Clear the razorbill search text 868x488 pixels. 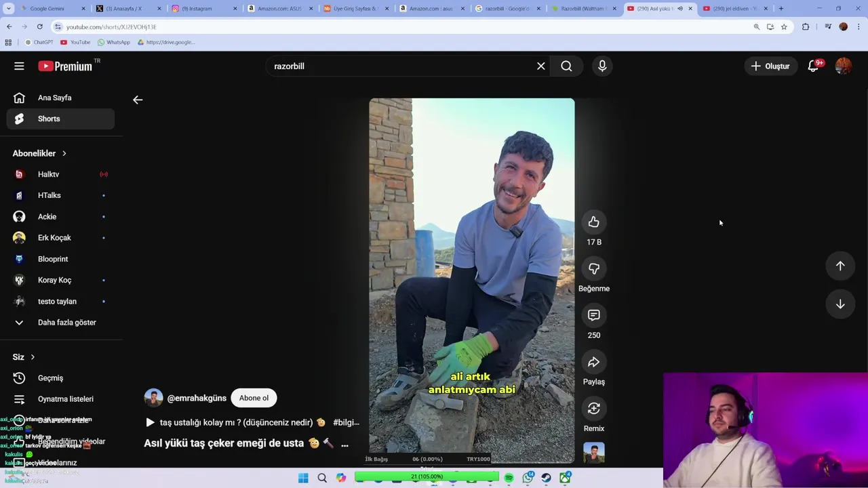tap(540, 66)
